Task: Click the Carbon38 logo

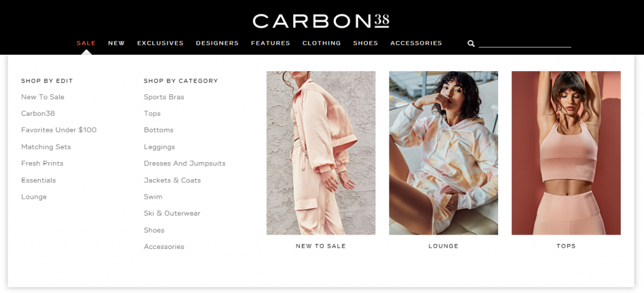Action: 320,21
